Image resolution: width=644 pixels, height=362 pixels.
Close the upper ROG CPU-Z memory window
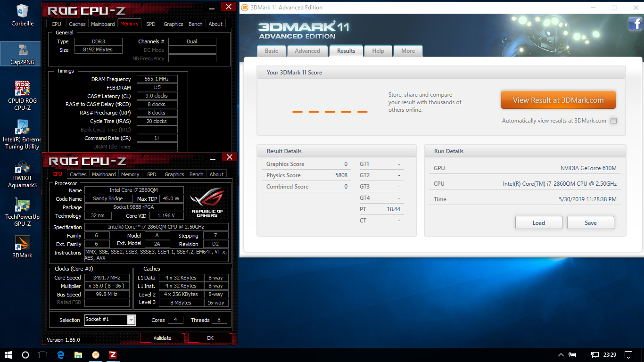229,7
